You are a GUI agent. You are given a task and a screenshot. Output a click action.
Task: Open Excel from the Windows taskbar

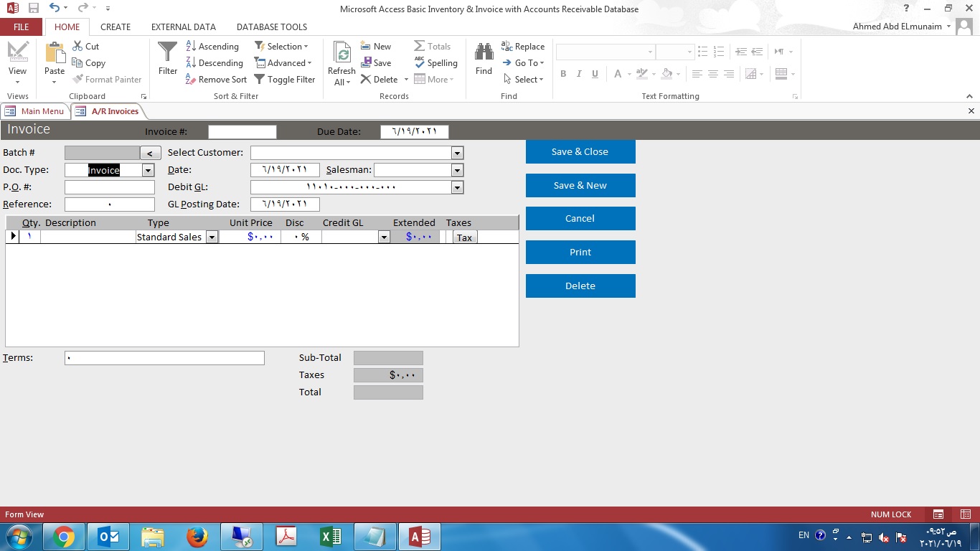click(x=331, y=537)
